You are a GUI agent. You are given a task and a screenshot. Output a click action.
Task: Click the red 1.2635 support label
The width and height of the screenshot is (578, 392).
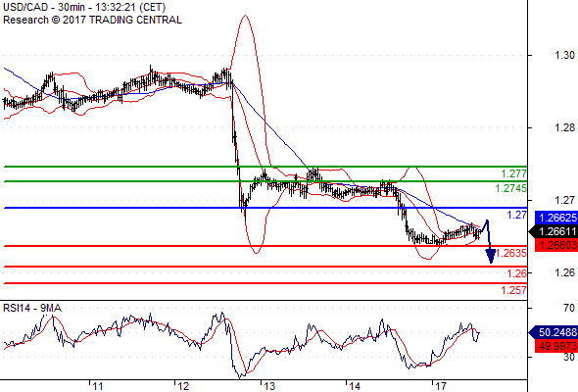(511, 253)
